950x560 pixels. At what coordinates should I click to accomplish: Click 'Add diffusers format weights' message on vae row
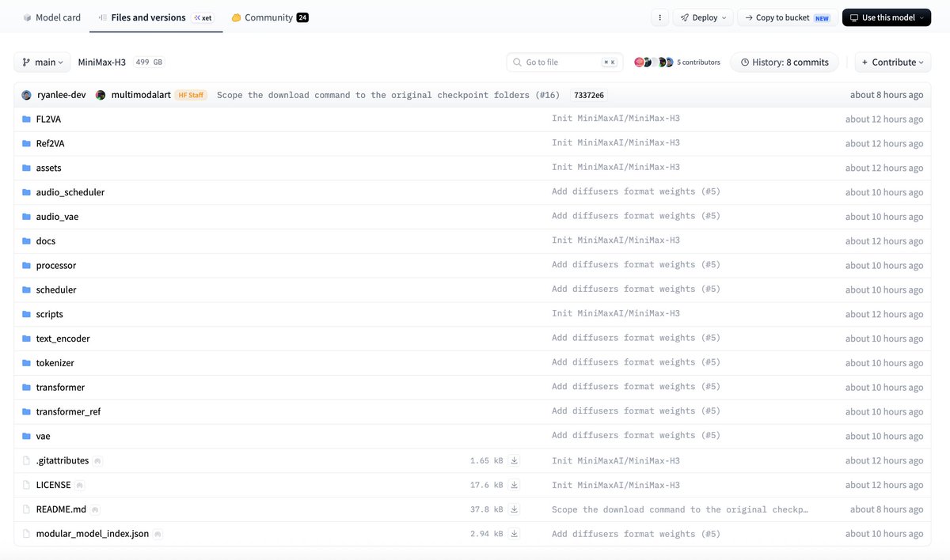click(x=636, y=436)
